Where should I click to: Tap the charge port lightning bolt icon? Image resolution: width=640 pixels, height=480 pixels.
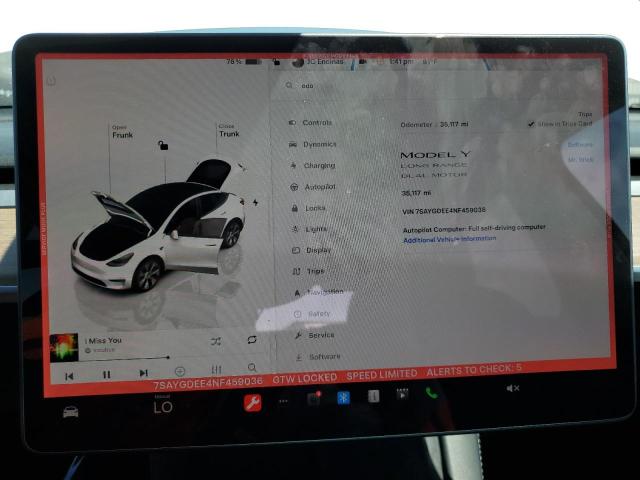tap(256, 202)
